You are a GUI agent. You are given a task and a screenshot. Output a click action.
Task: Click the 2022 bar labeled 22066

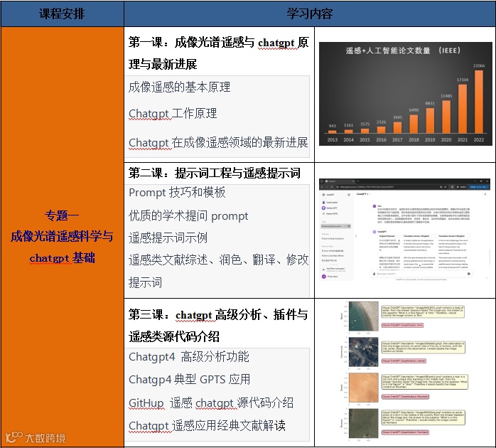click(479, 101)
